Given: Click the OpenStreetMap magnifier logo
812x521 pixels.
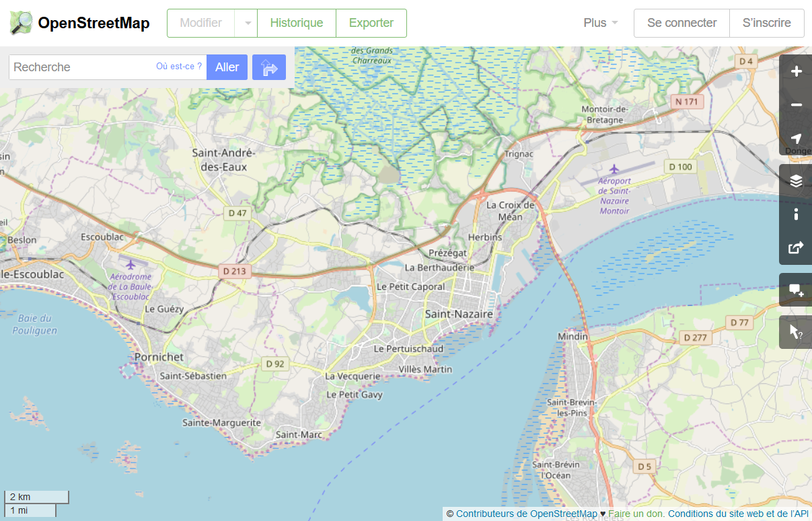Looking at the screenshot, I should [x=21, y=23].
